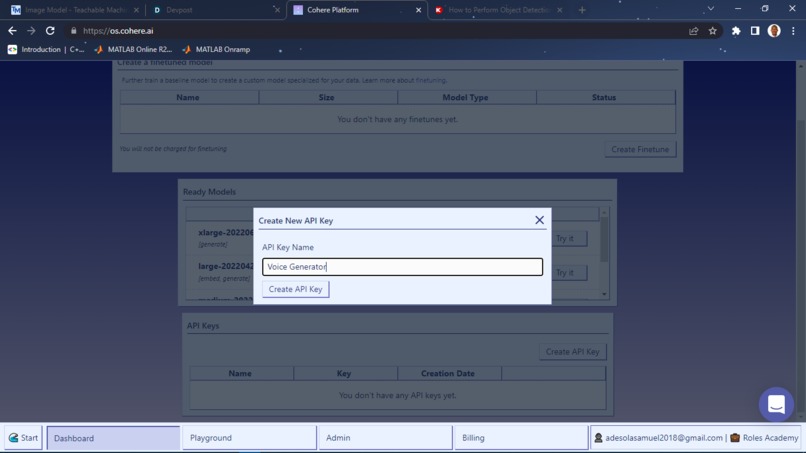Click the Model Type column header

(465, 97)
